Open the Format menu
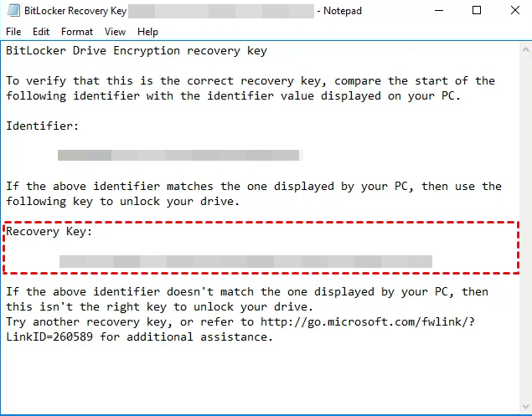532x416 pixels. (x=77, y=32)
